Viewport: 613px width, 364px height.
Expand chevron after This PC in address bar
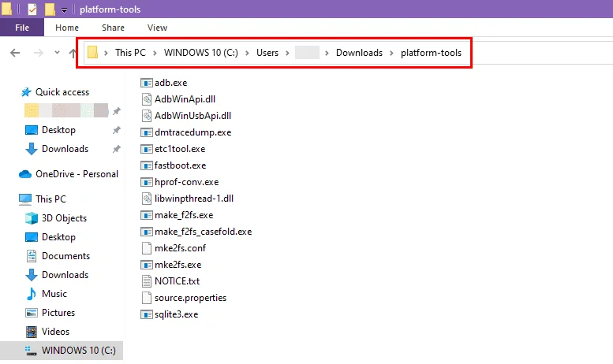155,53
